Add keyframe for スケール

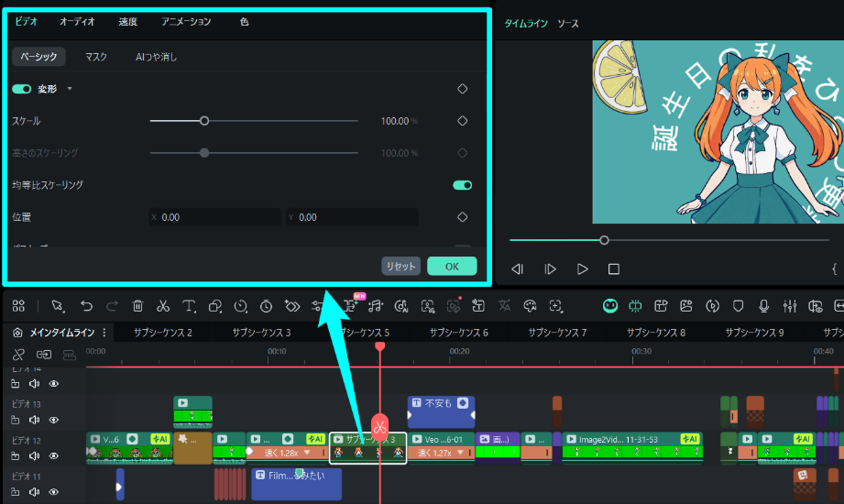point(463,121)
